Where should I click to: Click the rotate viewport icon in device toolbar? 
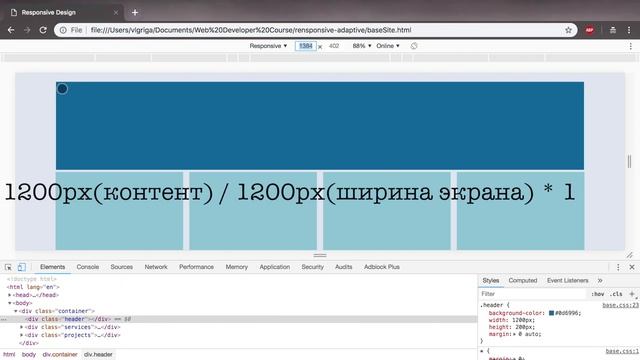pyautogui.click(x=414, y=46)
